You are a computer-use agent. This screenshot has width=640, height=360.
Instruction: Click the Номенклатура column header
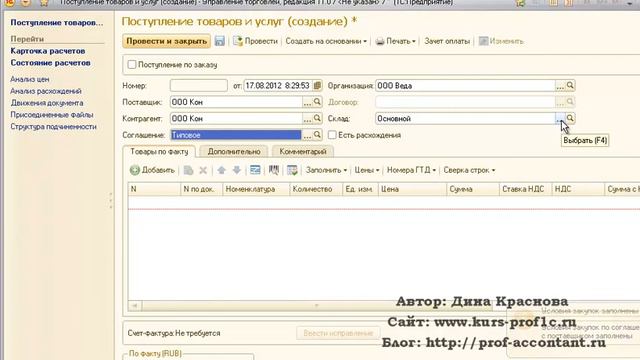point(256,189)
